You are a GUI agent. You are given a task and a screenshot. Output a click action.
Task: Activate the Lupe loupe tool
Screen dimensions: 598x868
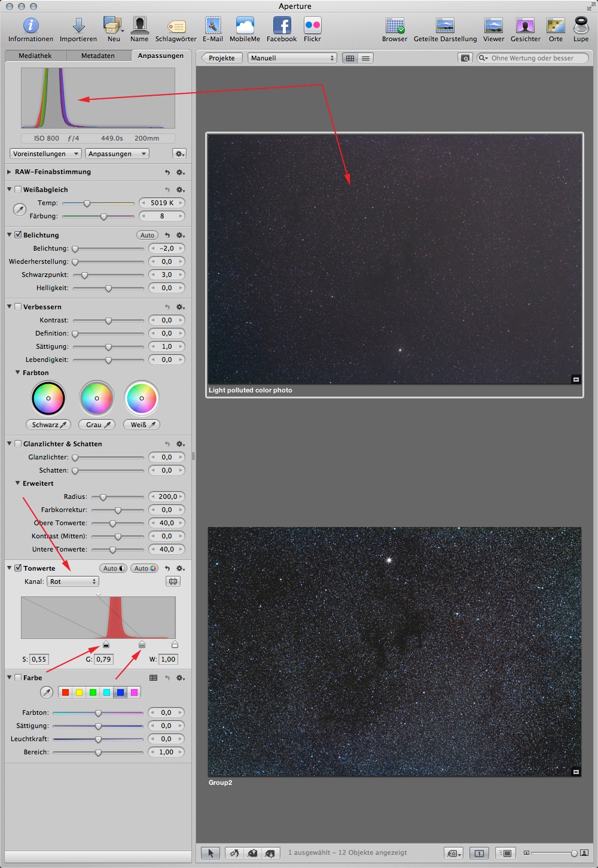point(581,25)
